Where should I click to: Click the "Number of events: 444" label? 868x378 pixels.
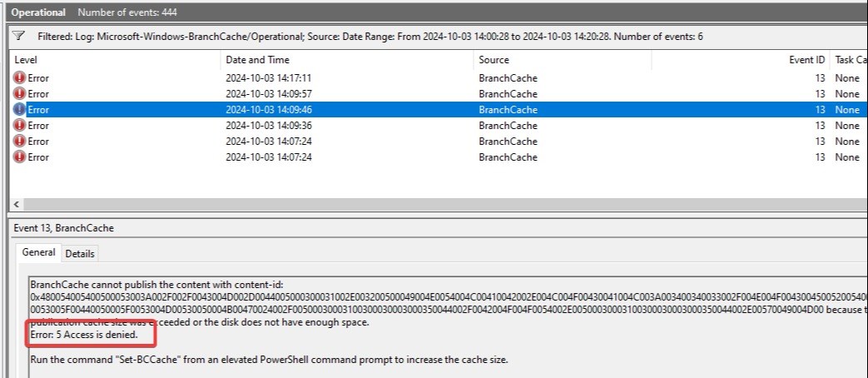[127, 12]
